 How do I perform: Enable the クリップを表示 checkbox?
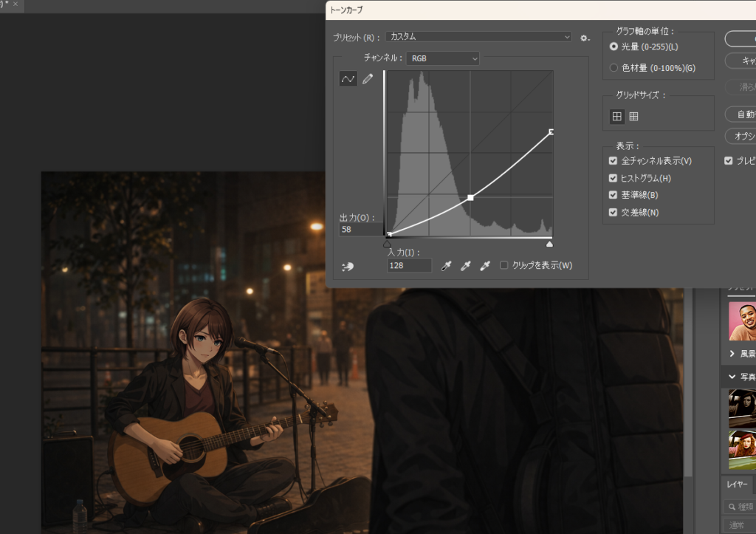[504, 266]
